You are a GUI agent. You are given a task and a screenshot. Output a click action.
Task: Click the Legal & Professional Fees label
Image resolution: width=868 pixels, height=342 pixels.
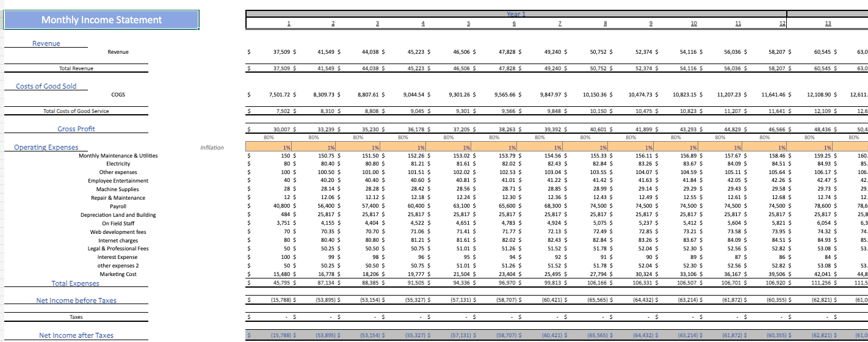point(118,249)
